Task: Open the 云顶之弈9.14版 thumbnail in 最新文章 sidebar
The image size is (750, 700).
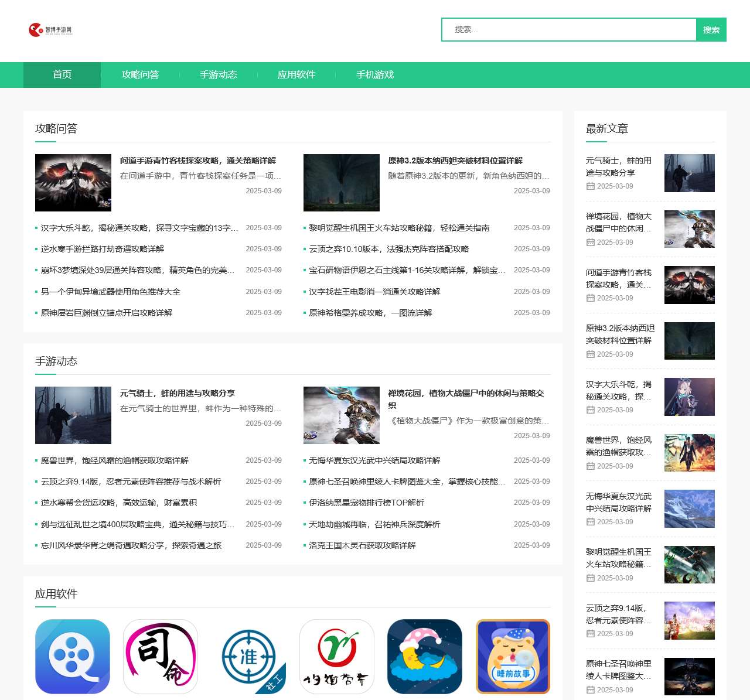Action: pos(690,620)
